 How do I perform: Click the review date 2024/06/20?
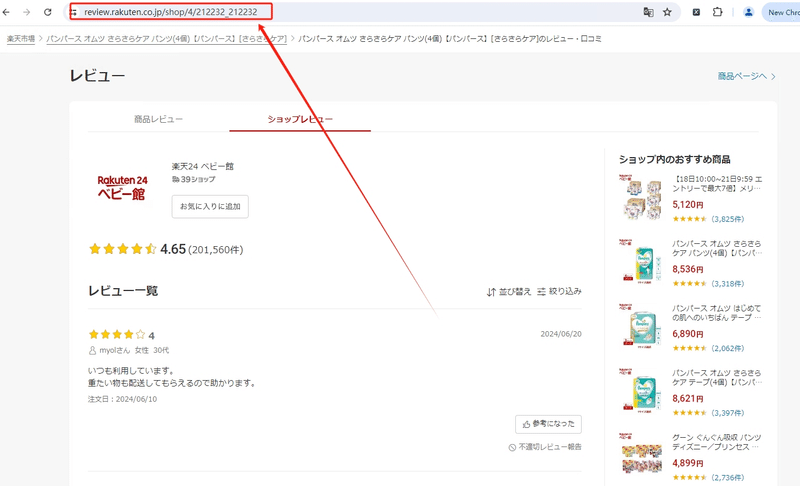pyautogui.click(x=561, y=334)
